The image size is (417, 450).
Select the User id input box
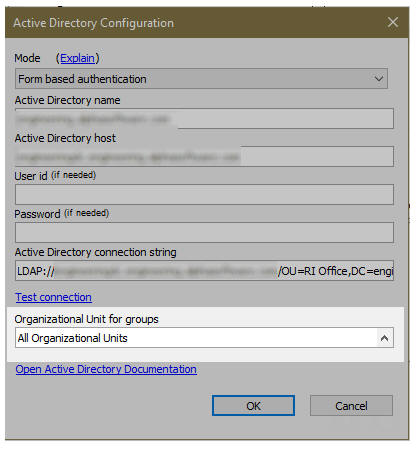(x=204, y=194)
